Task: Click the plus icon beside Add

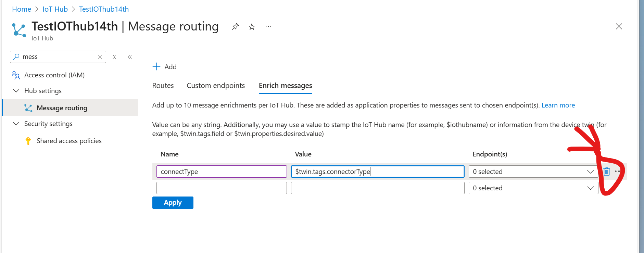Action: pyautogui.click(x=156, y=66)
